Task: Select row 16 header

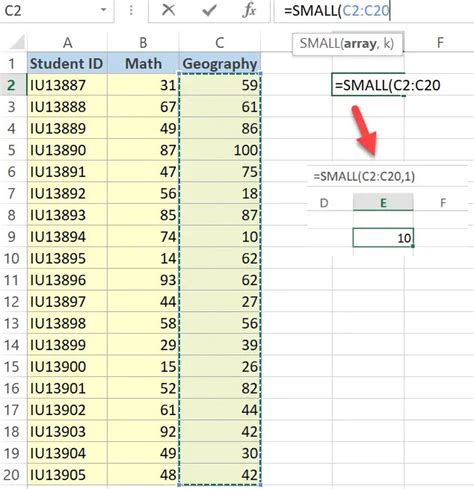Action: pos(12,388)
